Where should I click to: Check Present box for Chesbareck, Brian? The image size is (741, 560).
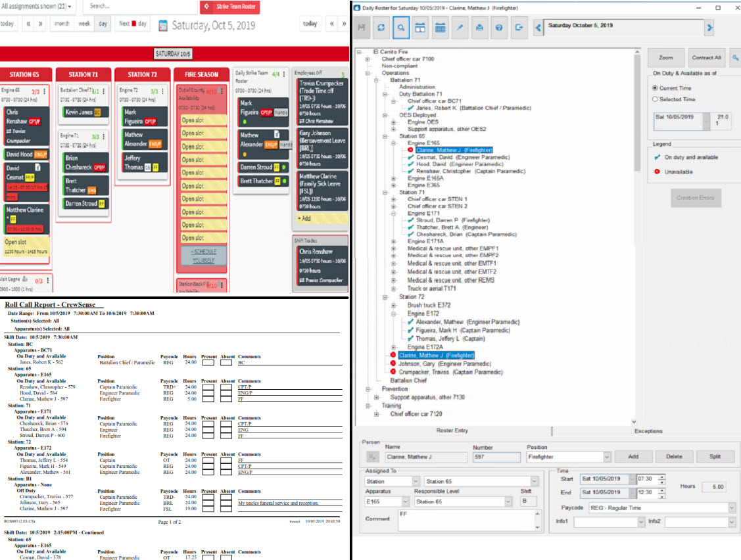208,424
